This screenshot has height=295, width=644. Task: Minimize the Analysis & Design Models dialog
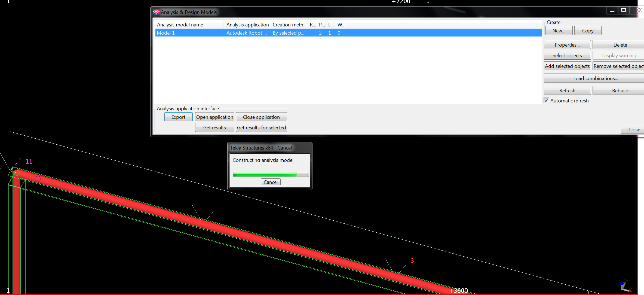612,11
